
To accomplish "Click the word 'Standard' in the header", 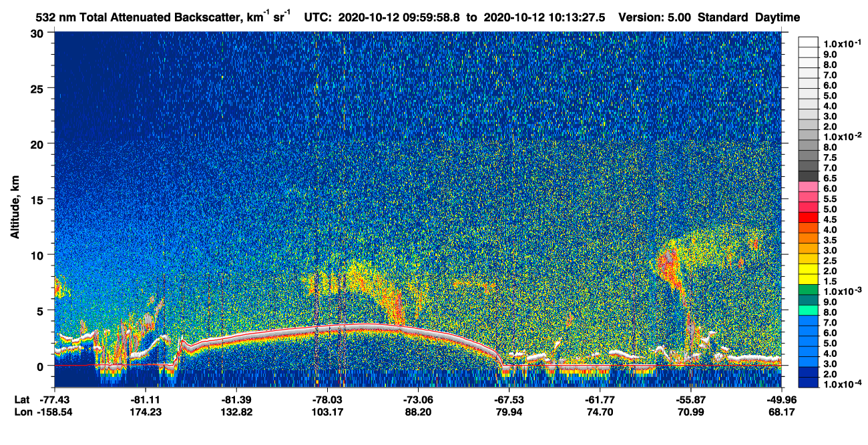I will coord(723,17).
